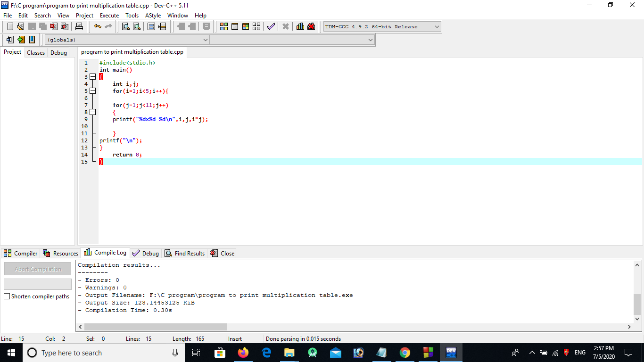Switch to the Classes sidebar tab
This screenshot has height=362, width=644.
pos(36,53)
